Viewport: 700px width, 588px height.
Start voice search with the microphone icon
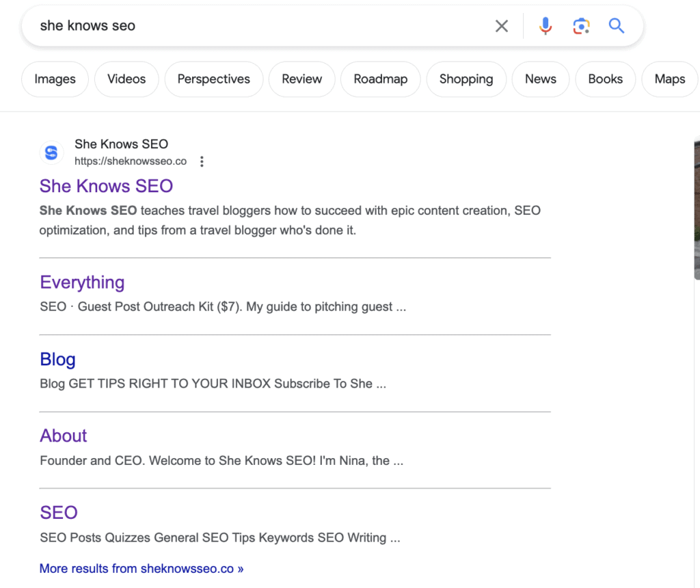coord(545,26)
